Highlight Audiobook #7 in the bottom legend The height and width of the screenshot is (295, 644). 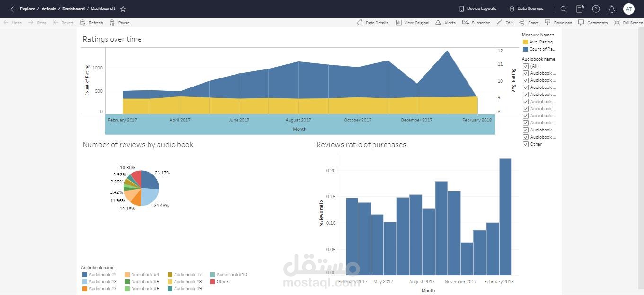pyautogui.click(x=185, y=275)
